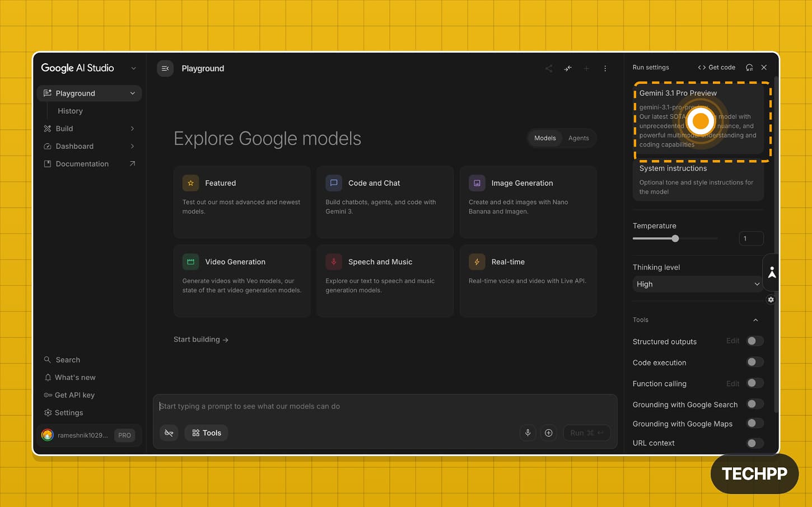Click the Tools button in prompt bar
The image size is (812, 507).
point(206,433)
